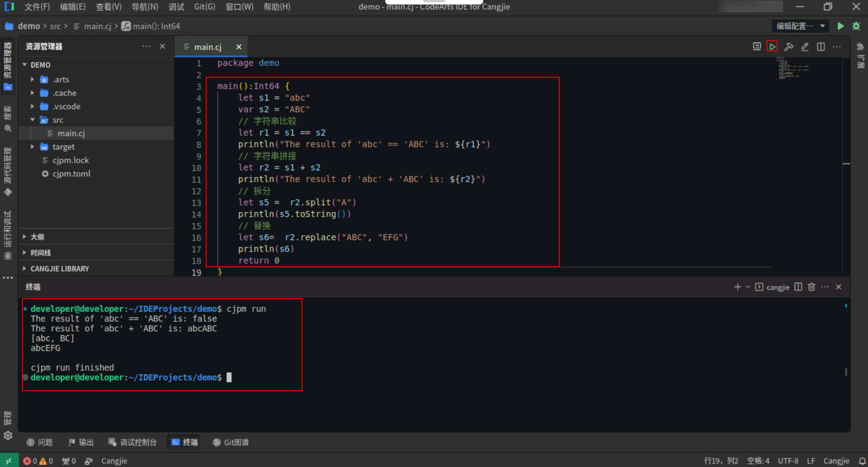Change indentation via 空格: 4

click(758, 461)
